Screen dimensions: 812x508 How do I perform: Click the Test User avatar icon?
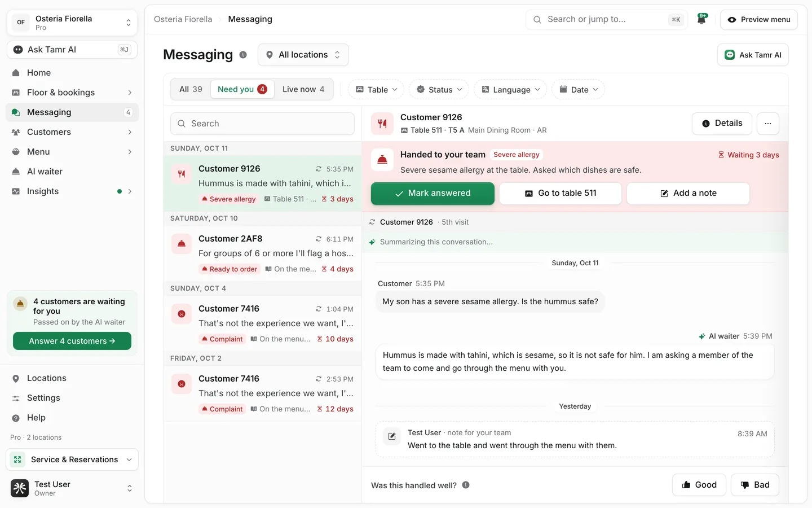click(20, 488)
